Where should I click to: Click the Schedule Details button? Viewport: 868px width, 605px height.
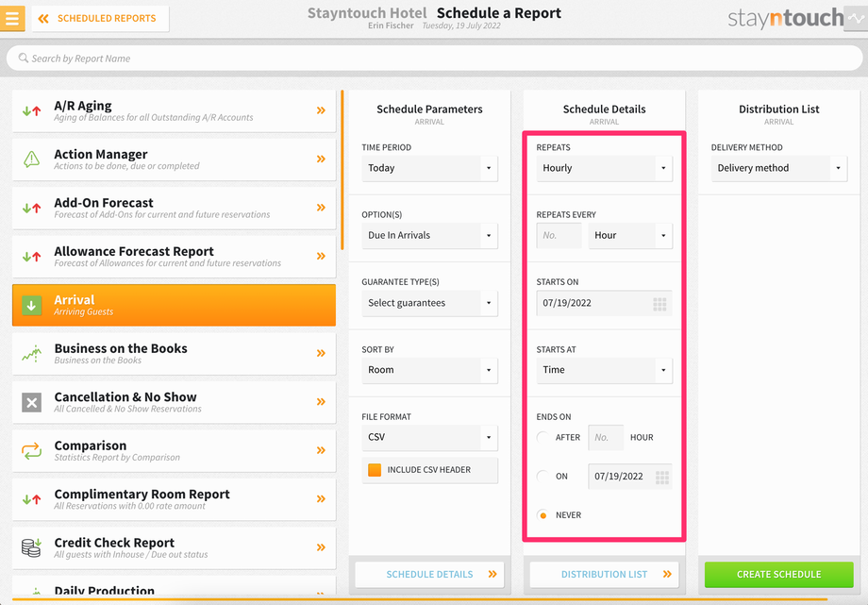pos(429,575)
